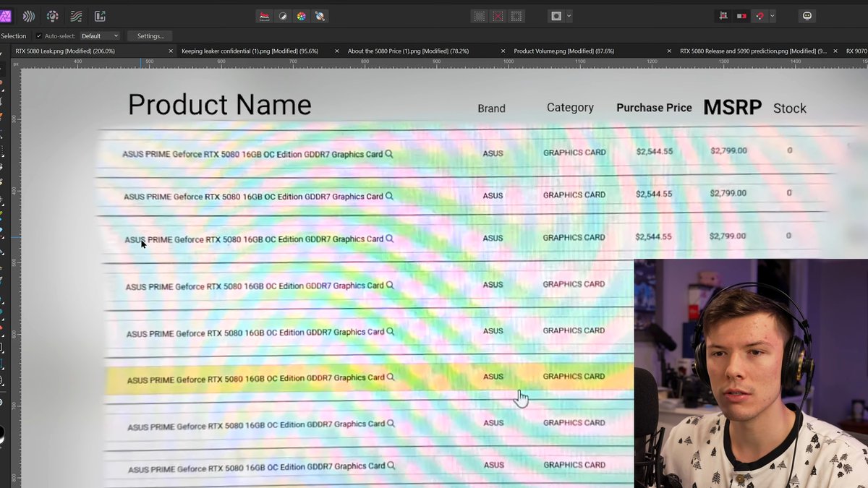
Task: Open the Assistant options icon
Action: tap(807, 16)
